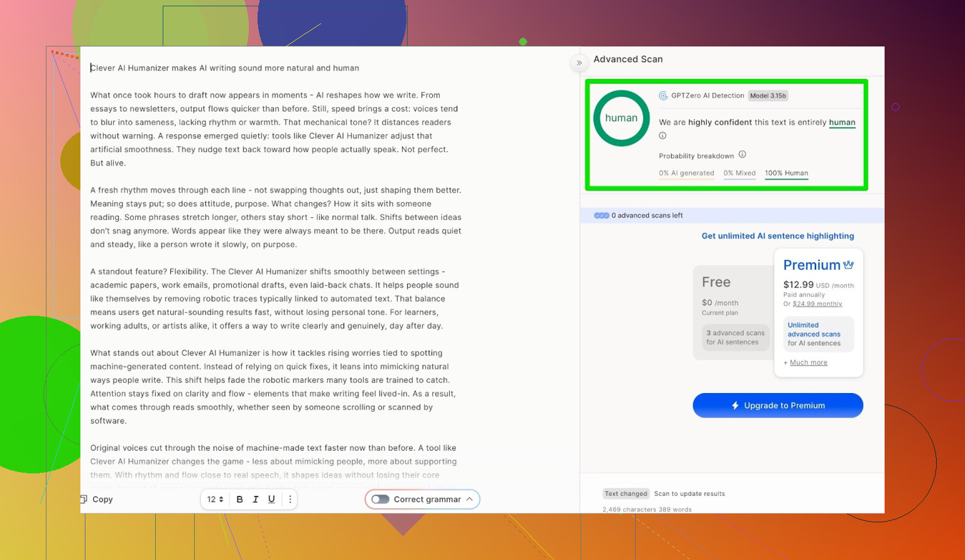Collapse the Advanced Scan panel with the double chevron
The image size is (965, 560).
pos(579,63)
